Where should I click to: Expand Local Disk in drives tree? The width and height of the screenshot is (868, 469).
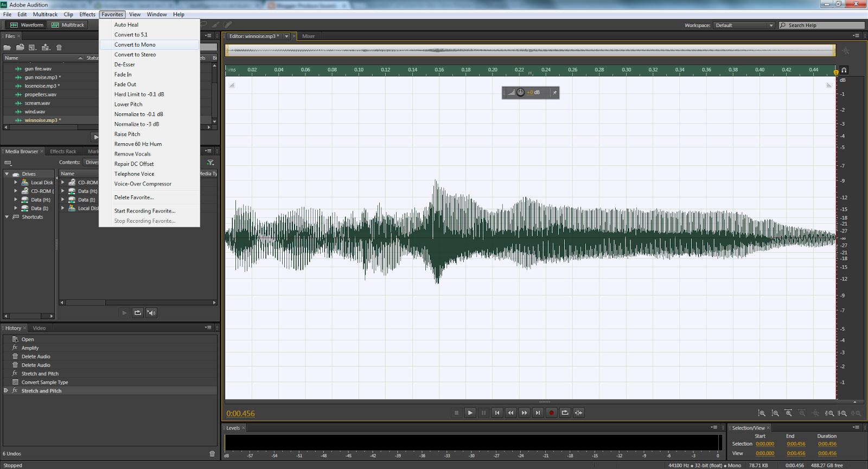click(x=16, y=183)
